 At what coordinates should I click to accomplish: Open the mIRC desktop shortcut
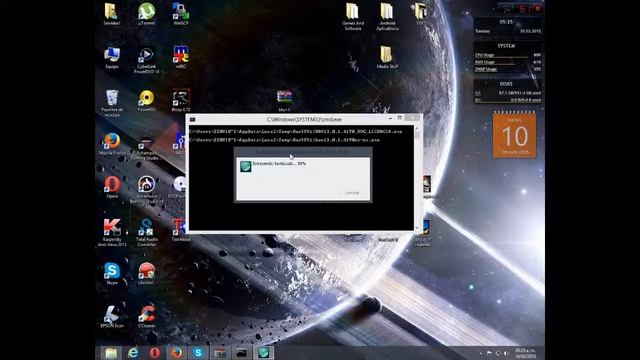coord(181,57)
